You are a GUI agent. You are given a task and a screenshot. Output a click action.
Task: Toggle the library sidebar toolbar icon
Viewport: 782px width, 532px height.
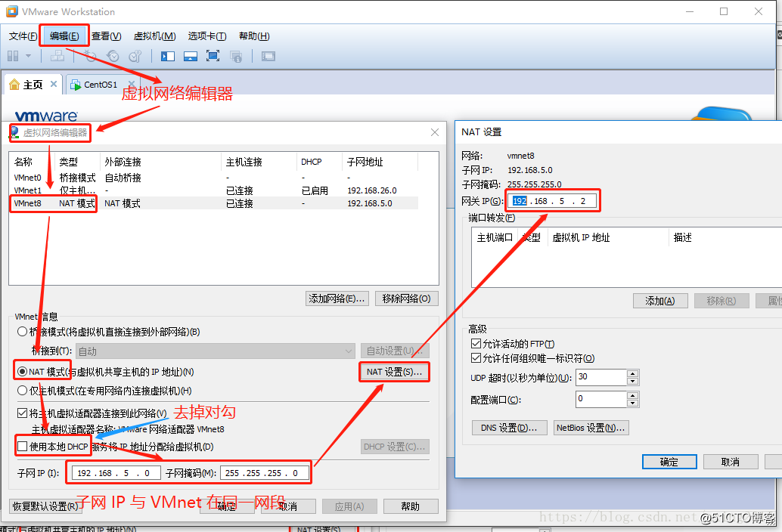[x=168, y=56]
